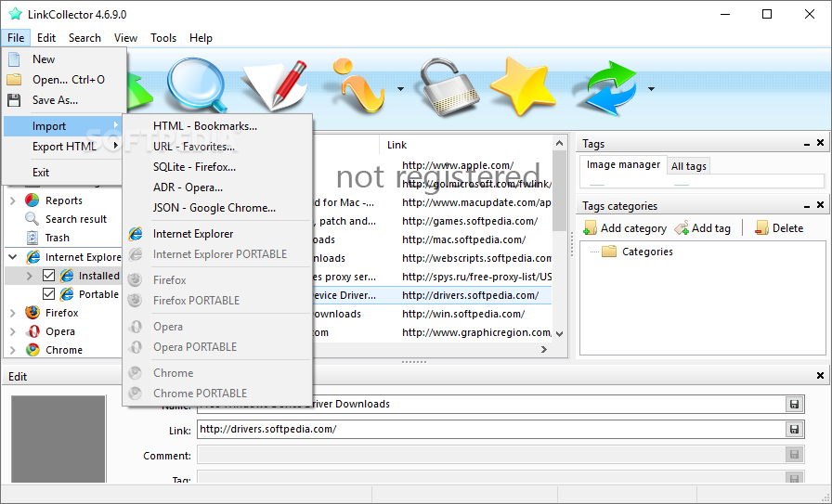Click the New document icon in File menu
The height and width of the screenshot is (504, 832).
click(14, 58)
